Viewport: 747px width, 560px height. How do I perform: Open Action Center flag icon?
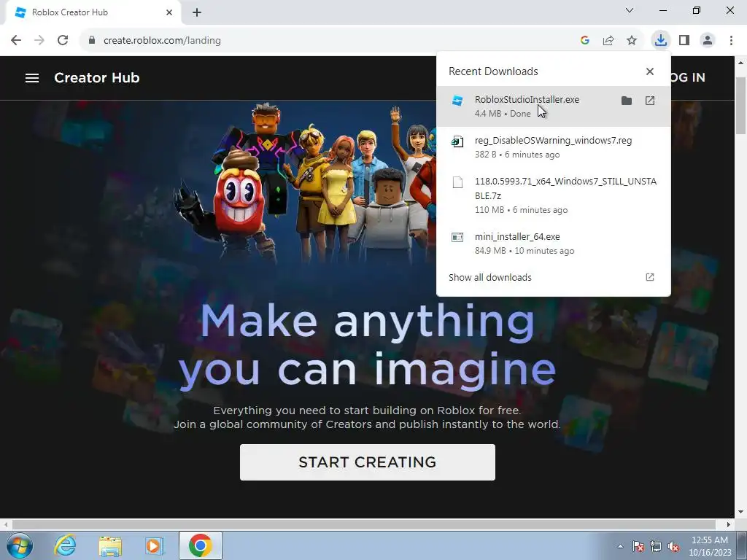tap(638, 546)
